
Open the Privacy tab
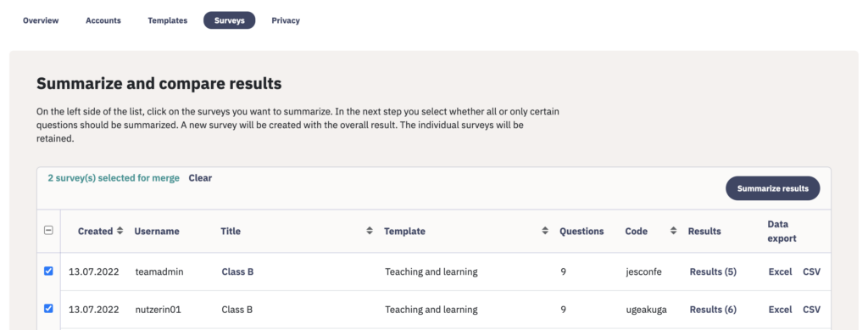(286, 20)
